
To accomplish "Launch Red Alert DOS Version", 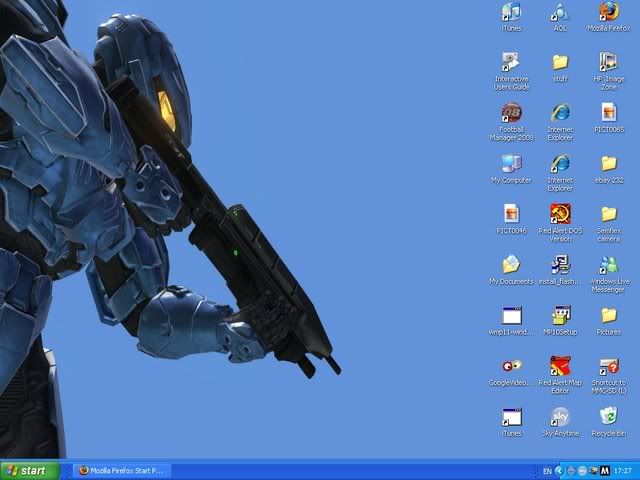I will pos(560,223).
